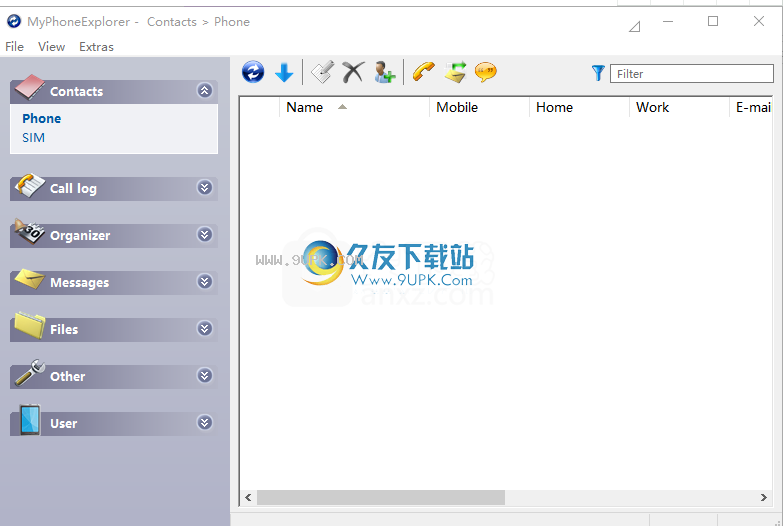Expand the Other section chevron
Screen dimensions: 783x526
pos(204,375)
